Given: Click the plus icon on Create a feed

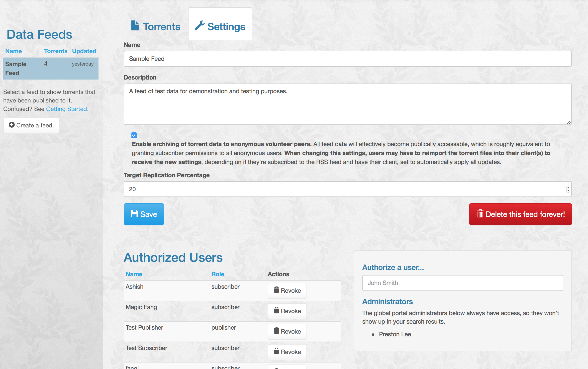Looking at the screenshot, I should (x=12, y=125).
